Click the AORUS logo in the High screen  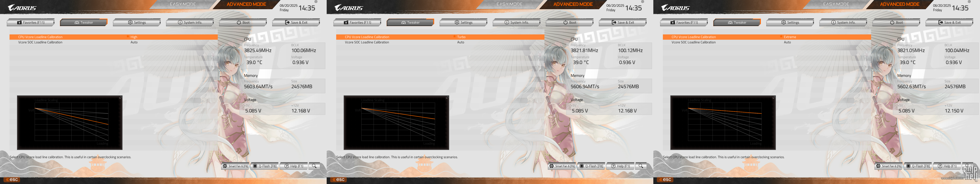[22, 8]
